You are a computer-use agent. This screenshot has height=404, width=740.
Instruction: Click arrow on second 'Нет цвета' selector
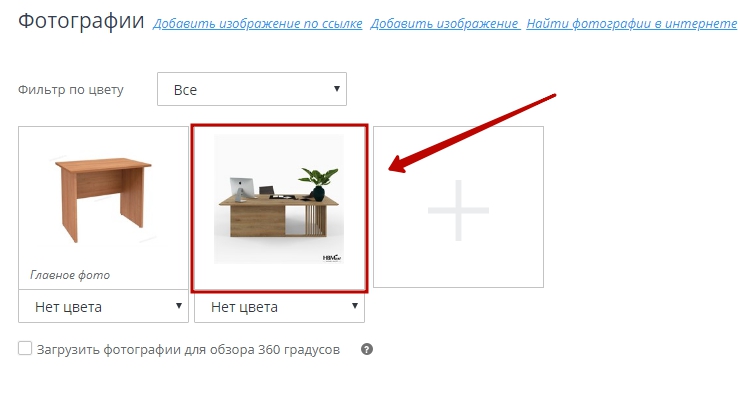click(x=354, y=306)
